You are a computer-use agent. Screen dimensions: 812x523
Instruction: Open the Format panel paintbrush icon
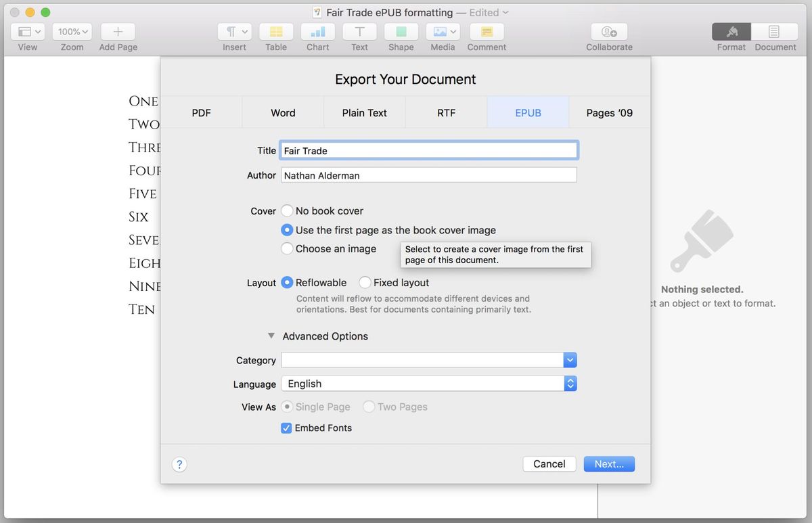[x=731, y=31]
